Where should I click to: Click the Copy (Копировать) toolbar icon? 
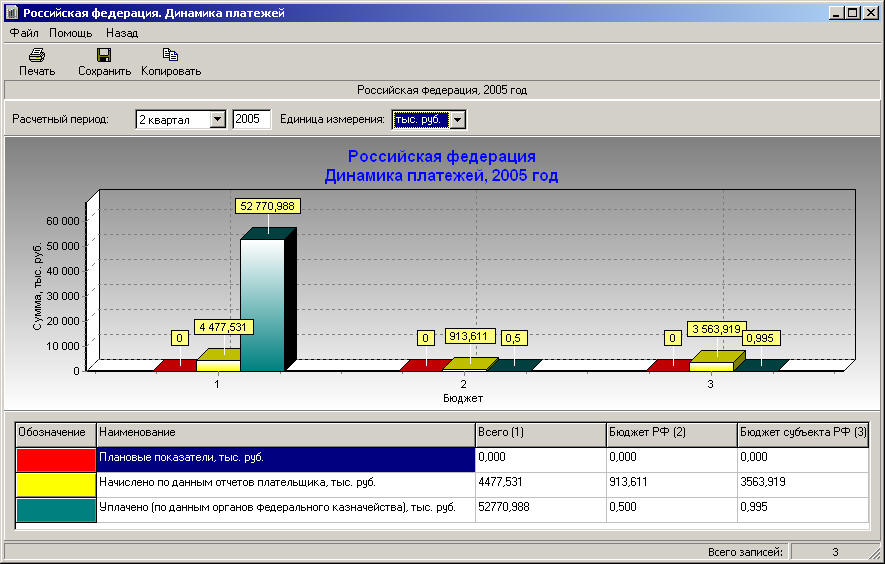coord(170,55)
